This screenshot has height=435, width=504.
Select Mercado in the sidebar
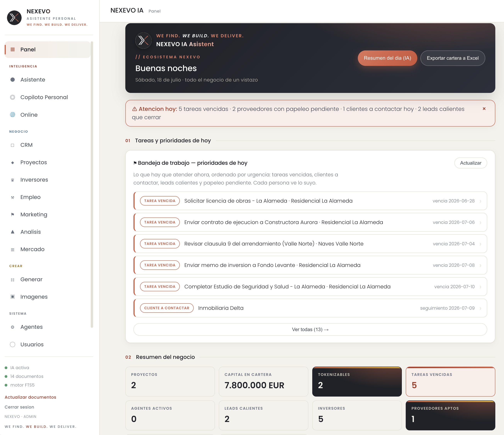[x=48, y=249]
